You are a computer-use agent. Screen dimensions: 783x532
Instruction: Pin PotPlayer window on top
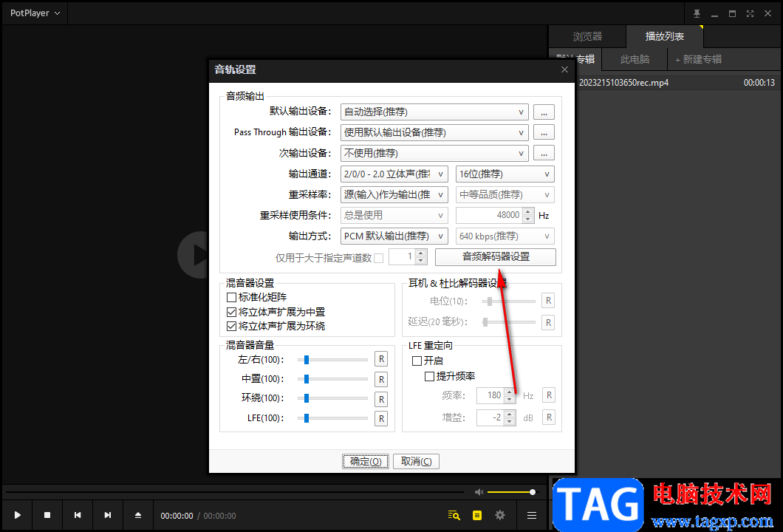click(697, 13)
